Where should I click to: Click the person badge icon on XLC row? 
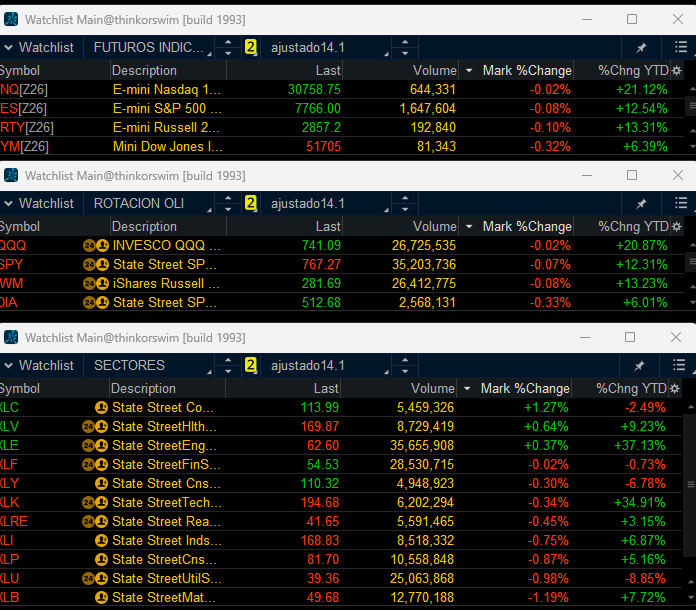click(102, 408)
